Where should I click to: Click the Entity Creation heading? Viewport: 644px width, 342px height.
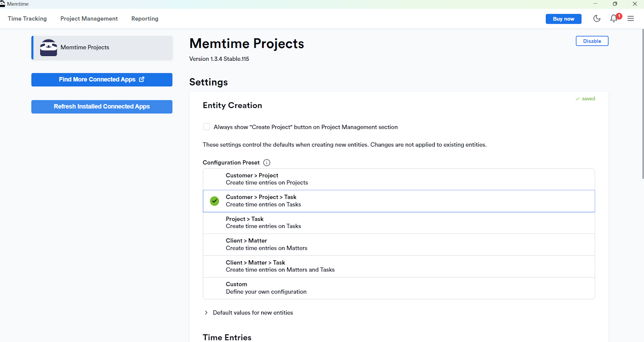[232, 106]
